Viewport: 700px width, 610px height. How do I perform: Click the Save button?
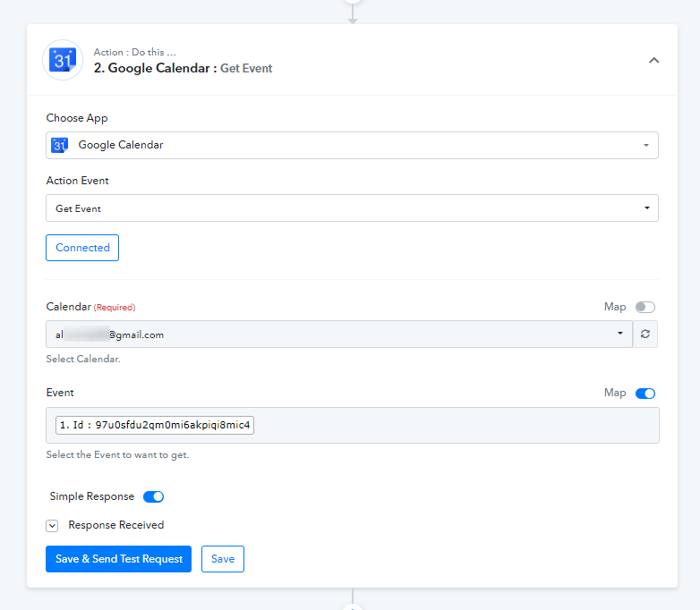coord(223,559)
